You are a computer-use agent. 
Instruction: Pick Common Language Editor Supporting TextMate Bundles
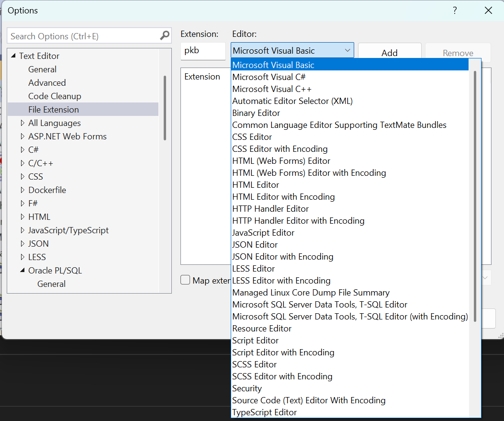click(x=350, y=125)
